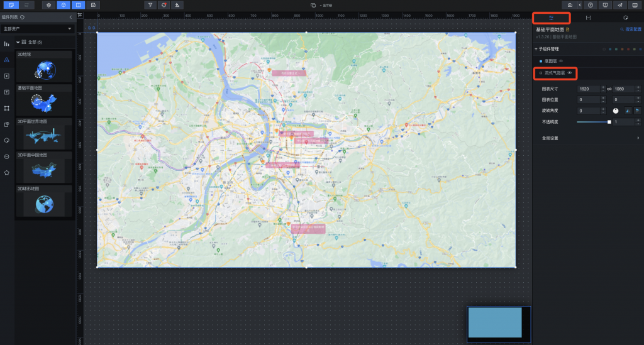Image resolution: width=644 pixels, height=345 pixels.
Task: Click the ruler corner guides icon
Action: click(x=80, y=15)
